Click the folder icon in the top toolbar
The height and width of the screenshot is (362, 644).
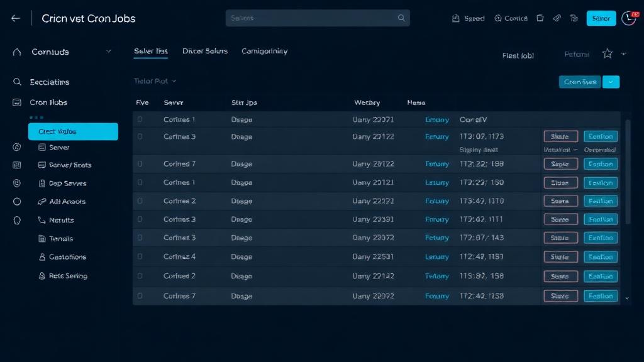[540, 18]
